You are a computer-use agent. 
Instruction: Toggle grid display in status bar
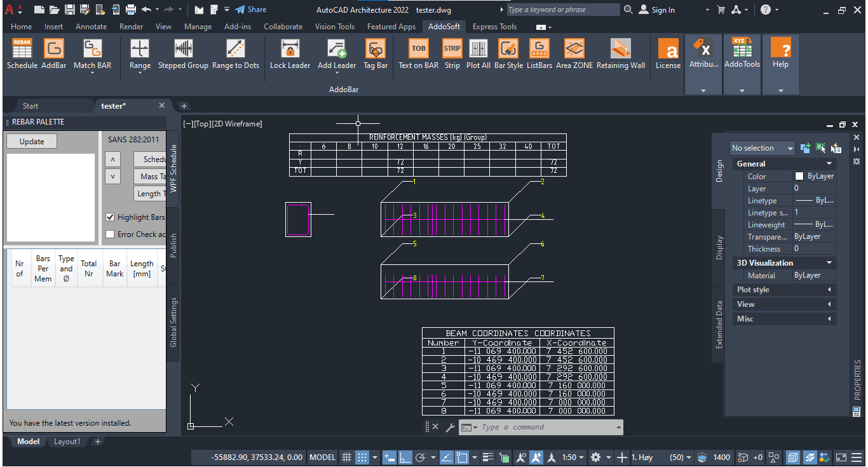coord(346,457)
